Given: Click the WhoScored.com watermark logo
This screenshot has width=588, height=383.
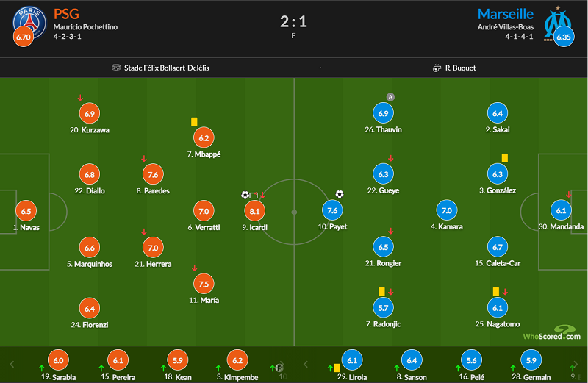Looking at the screenshot, I should click(552, 333).
